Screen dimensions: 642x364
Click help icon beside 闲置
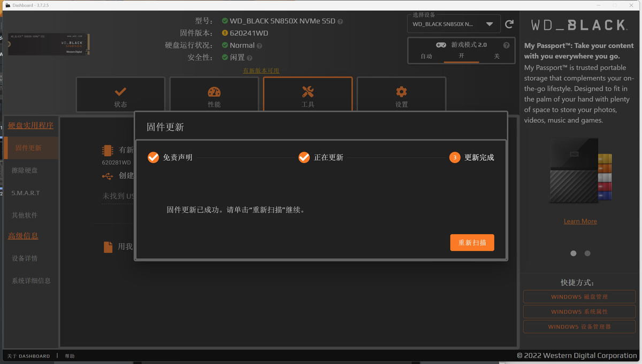[250, 58]
